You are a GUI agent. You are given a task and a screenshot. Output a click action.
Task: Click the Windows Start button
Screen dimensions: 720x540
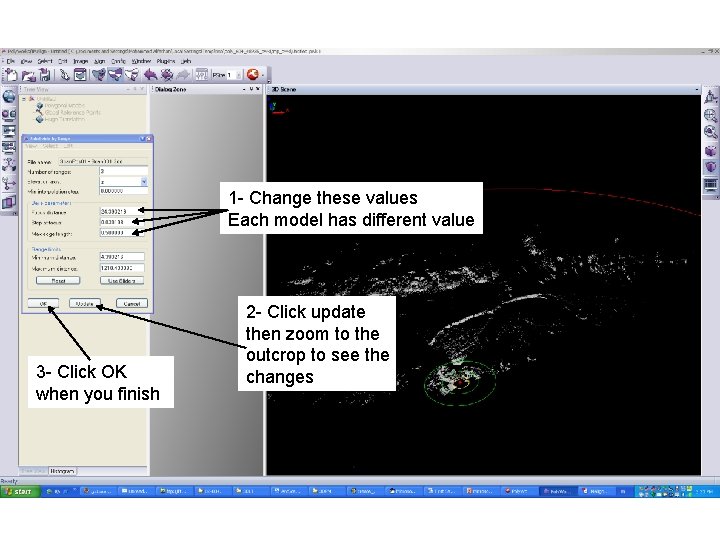(20, 491)
